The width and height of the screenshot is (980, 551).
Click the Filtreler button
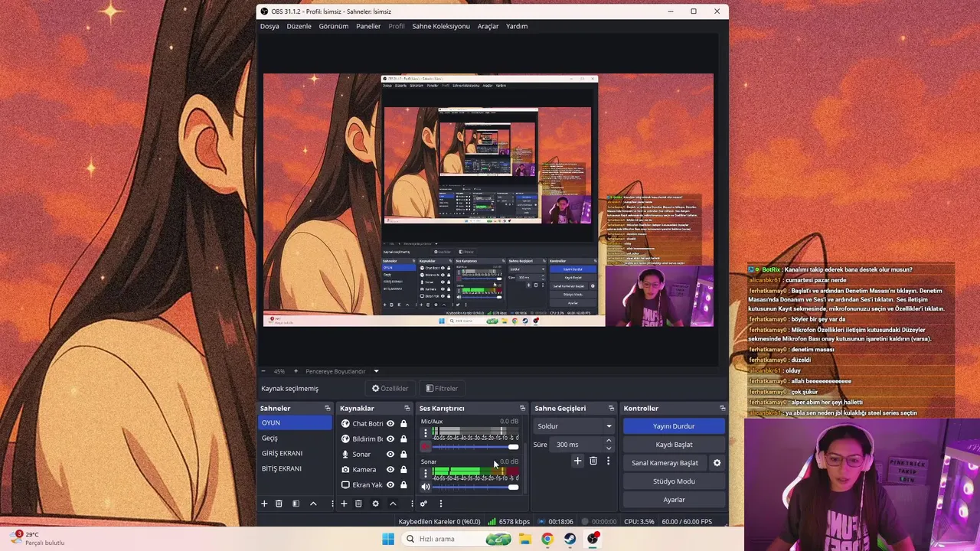(x=442, y=388)
